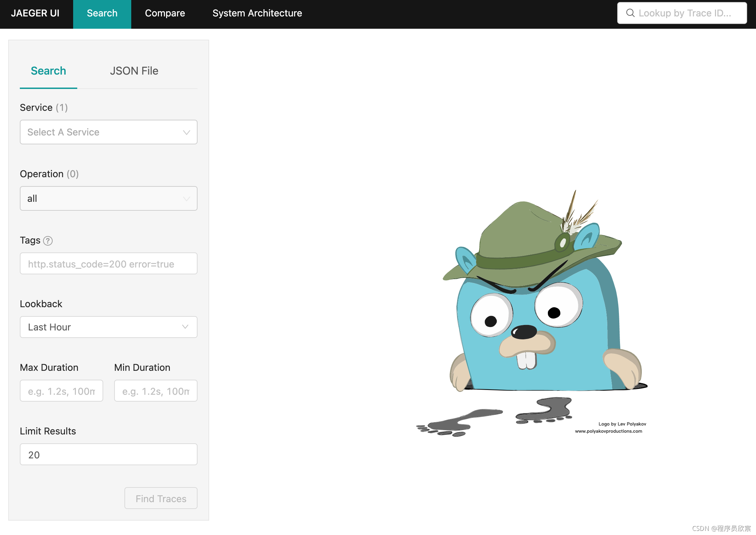Switch to the JSON File tab
This screenshot has width=756, height=535.
click(134, 71)
